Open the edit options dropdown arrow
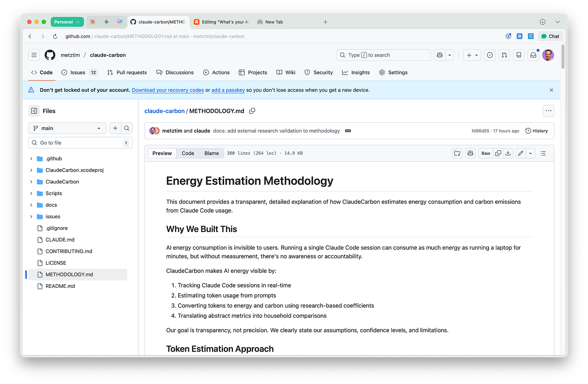Viewport: 588px width, 384px height. [x=530, y=153]
